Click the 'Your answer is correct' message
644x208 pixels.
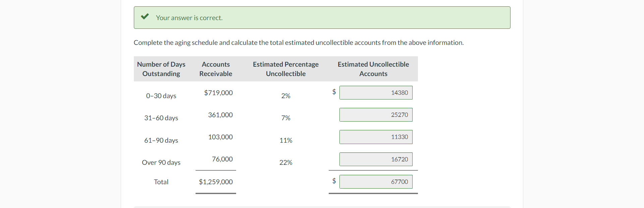click(x=189, y=18)
